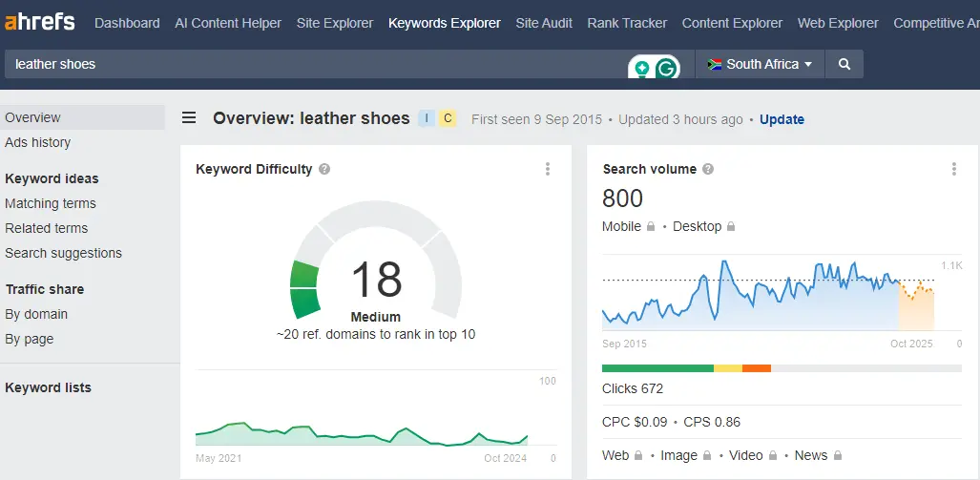The height and width of the screenshot is (480, 980).
Task: Click the Keyword Difficulty gauge green segment
Action: pyautogui.click(x=305, y=288)
